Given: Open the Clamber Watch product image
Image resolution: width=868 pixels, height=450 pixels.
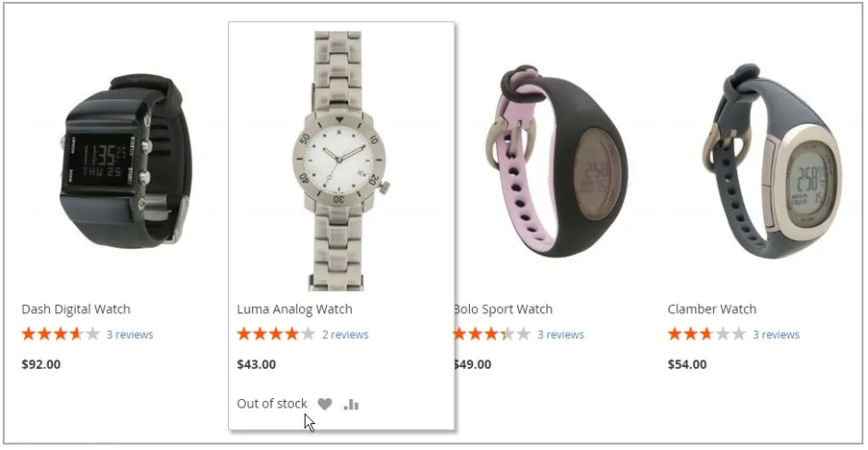Looking at the screenshot, I should pos(772,161).
